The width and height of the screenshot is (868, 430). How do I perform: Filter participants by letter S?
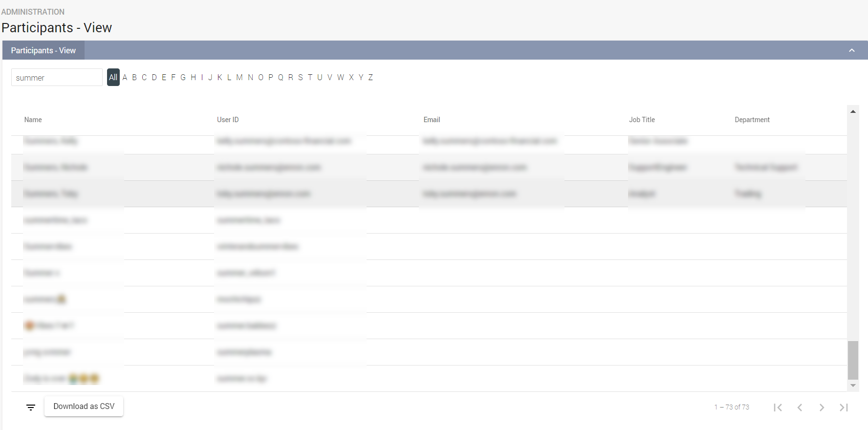point(300,77)
